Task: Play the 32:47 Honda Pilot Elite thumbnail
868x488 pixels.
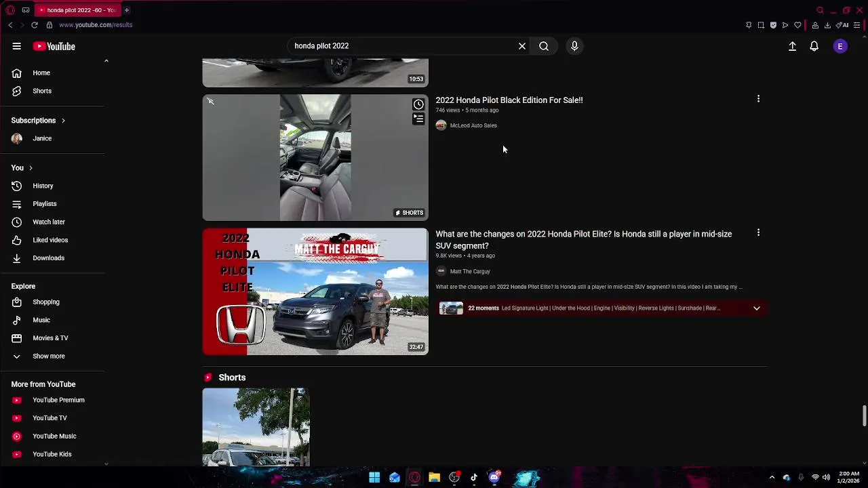Action: coord(315,291)
